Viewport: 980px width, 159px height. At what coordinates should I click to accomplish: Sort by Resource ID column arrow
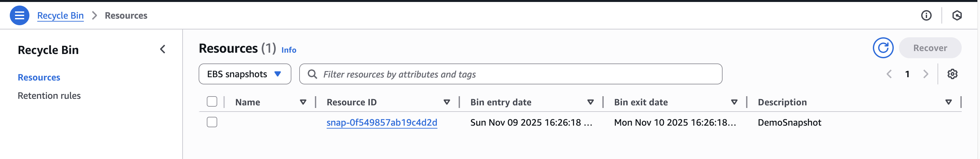[447, 102]
